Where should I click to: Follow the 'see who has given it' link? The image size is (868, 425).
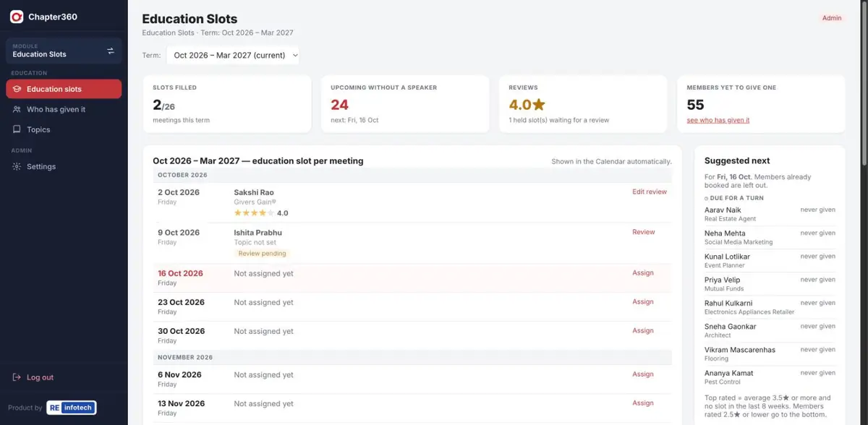718,120
